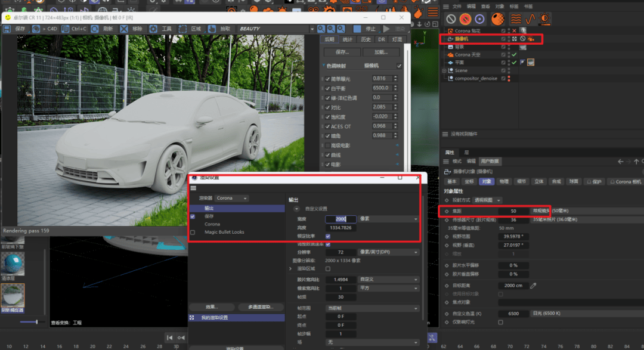The width and height of the screenshot is (644, 350).
Task: Open the 渲染器 Corona renderer dropdown
Action: pos(233,198)
